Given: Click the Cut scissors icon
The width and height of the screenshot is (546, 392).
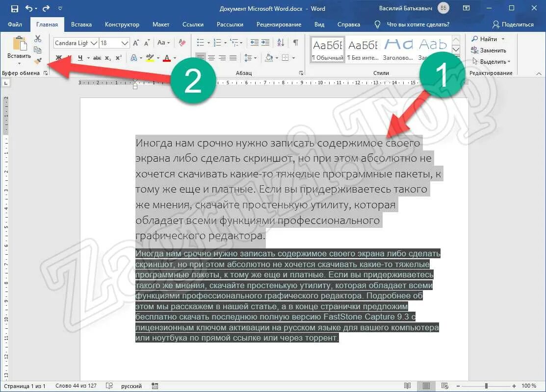Looking at the screenshot, I should 38,39.
